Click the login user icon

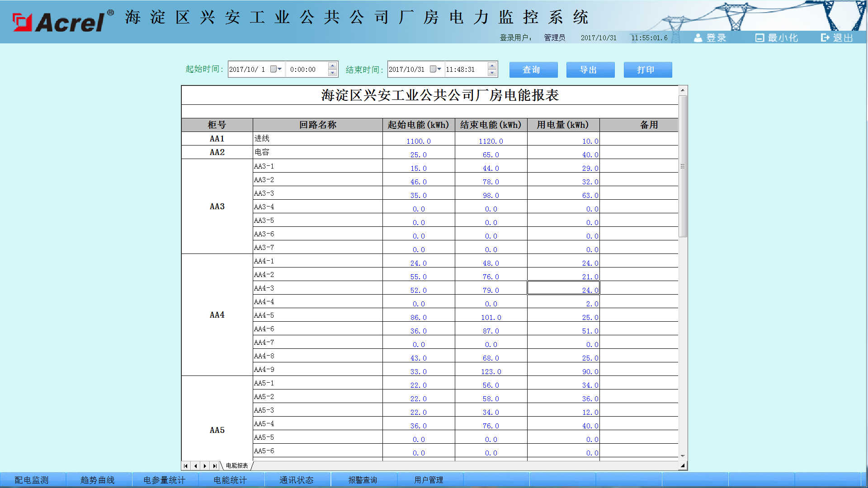pos(698,38)
